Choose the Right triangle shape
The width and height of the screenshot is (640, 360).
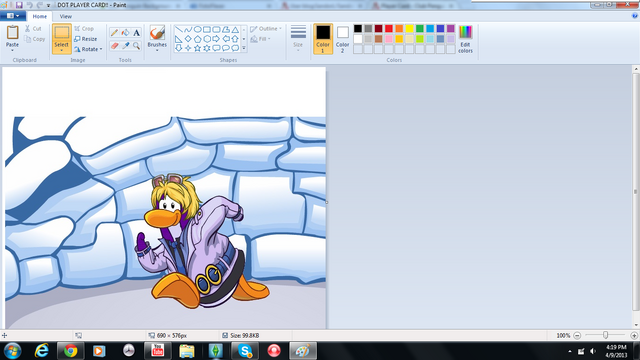point(179,39)
